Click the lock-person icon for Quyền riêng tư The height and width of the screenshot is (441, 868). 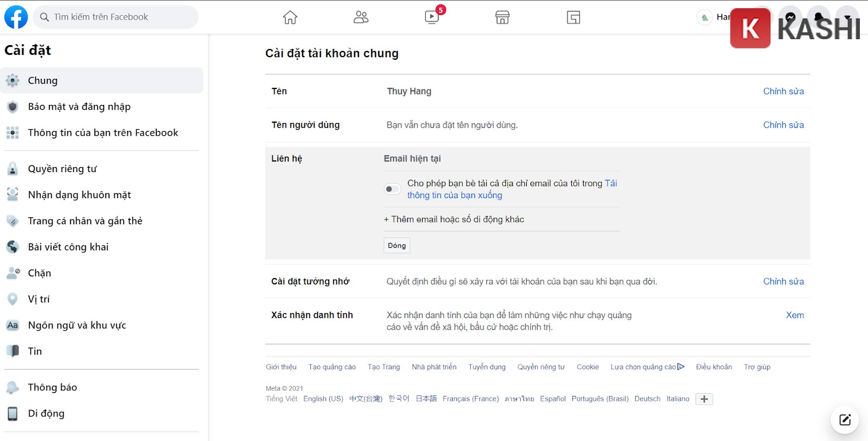point(12,169)
